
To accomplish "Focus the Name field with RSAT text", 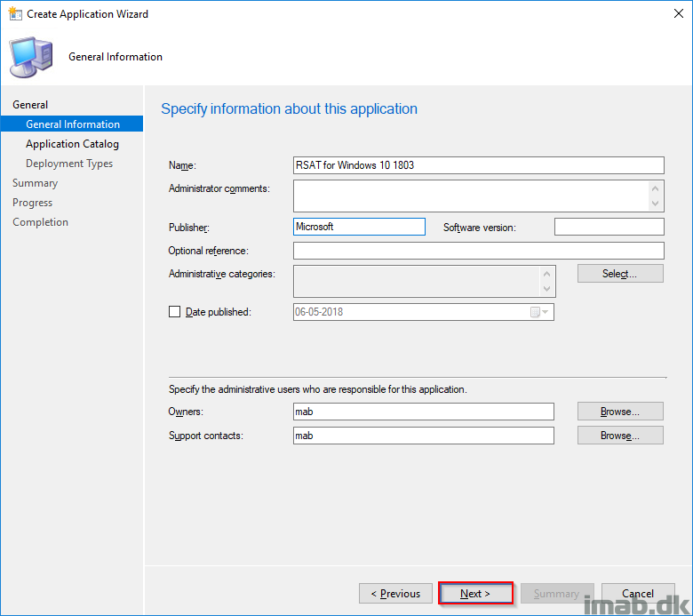I will click(x=479, y=165).
